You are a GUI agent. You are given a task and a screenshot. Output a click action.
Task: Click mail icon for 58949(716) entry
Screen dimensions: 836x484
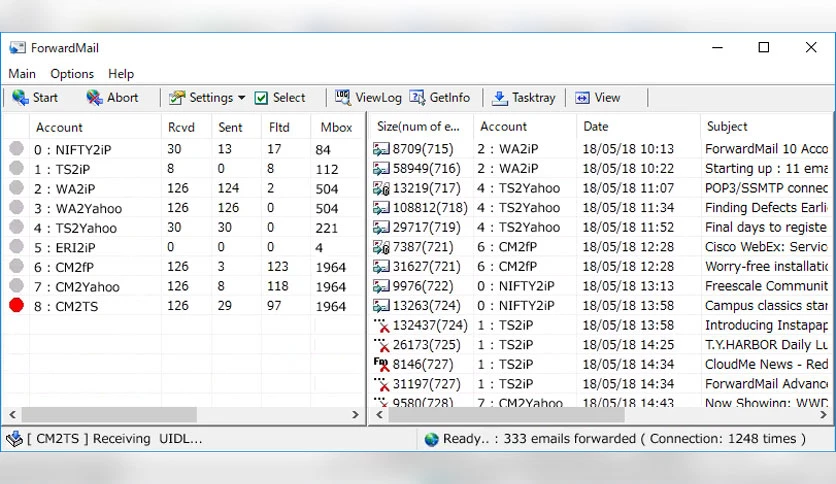point(381,169)
